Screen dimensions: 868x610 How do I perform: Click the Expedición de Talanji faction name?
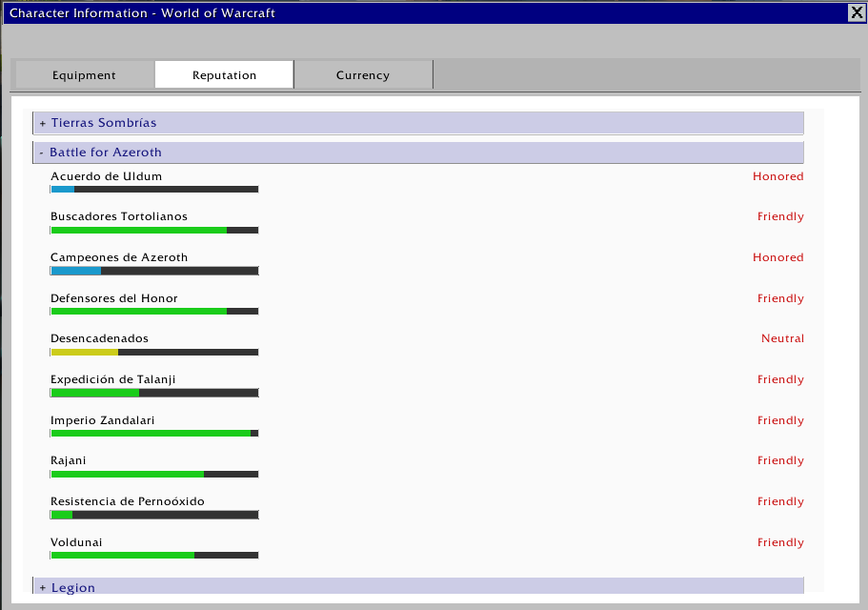coord(113,379)
